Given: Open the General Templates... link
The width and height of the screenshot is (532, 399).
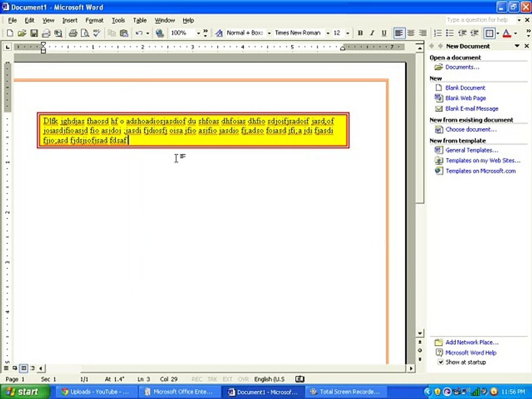Looking at the screenshot, I should [472, 150].
